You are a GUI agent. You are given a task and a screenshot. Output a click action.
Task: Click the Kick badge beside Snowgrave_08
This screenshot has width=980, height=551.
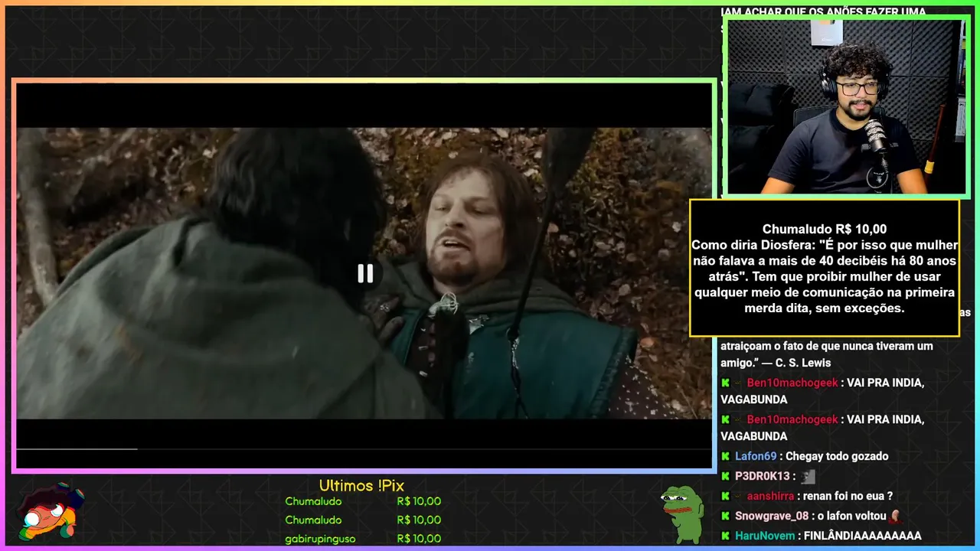click(725, 516)
